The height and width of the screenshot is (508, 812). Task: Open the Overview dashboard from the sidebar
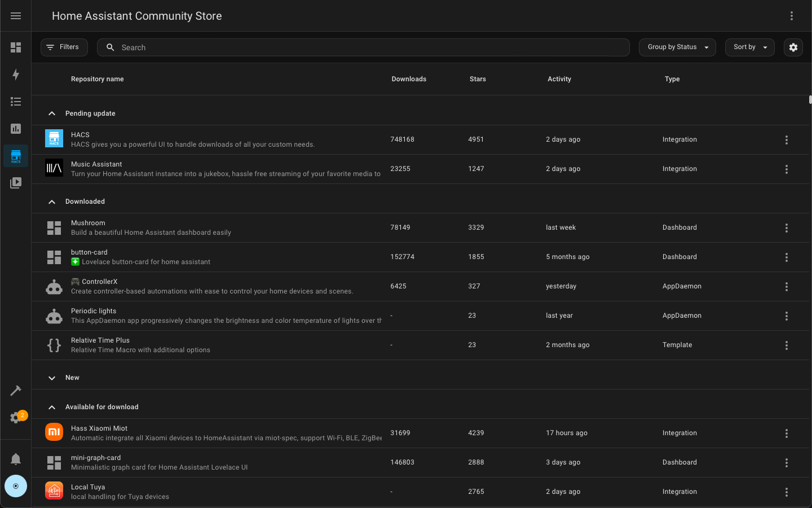click(16, 47)
